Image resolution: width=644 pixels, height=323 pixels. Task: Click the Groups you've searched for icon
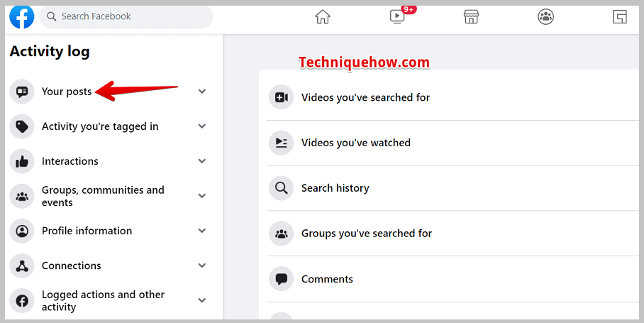coord(281,234)
